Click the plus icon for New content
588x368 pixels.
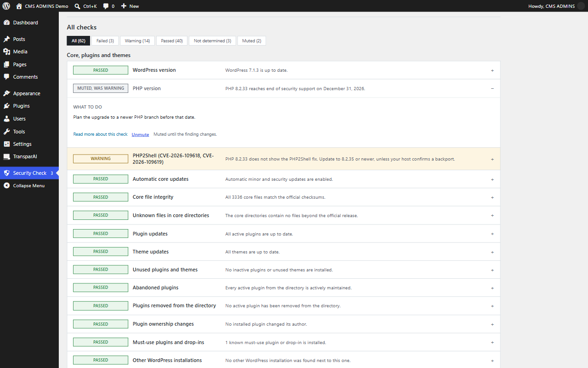pos(124,6)
